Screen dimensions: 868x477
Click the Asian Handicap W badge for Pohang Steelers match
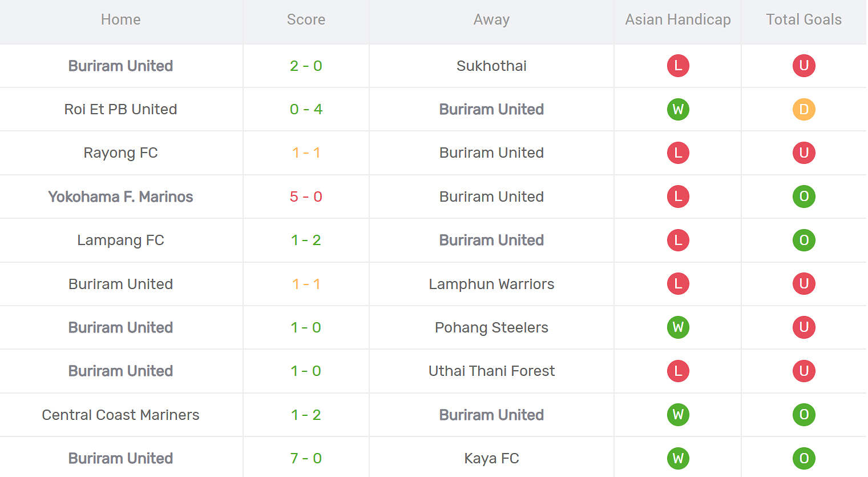(678, 327)
